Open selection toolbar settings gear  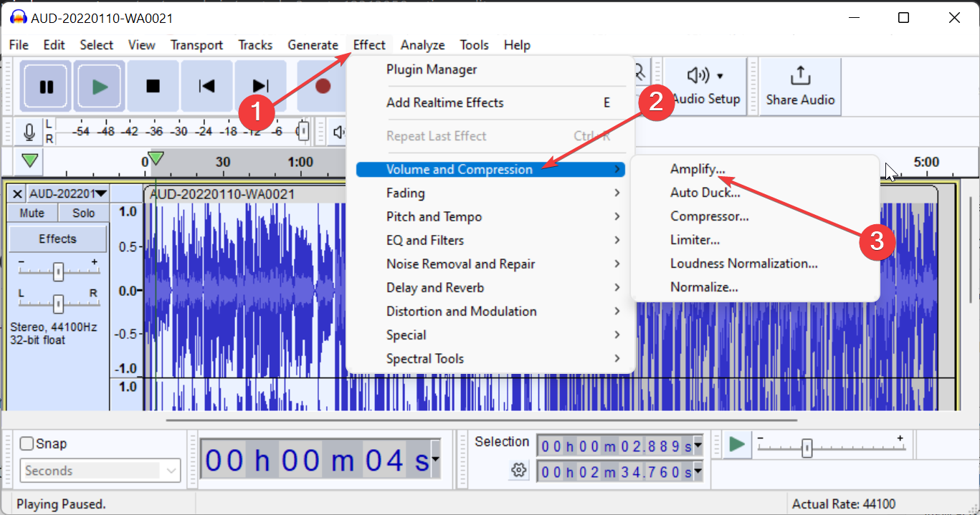518,468
